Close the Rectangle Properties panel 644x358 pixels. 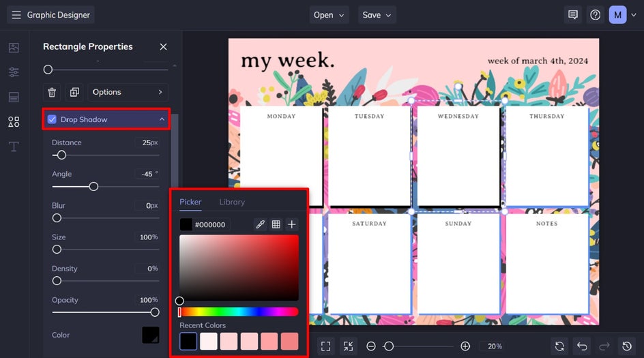click(164, 47)
